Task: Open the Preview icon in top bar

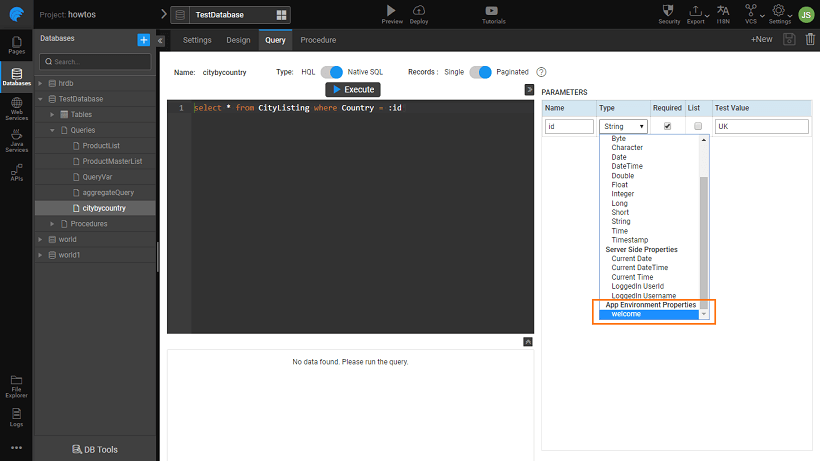Action: 392,11
